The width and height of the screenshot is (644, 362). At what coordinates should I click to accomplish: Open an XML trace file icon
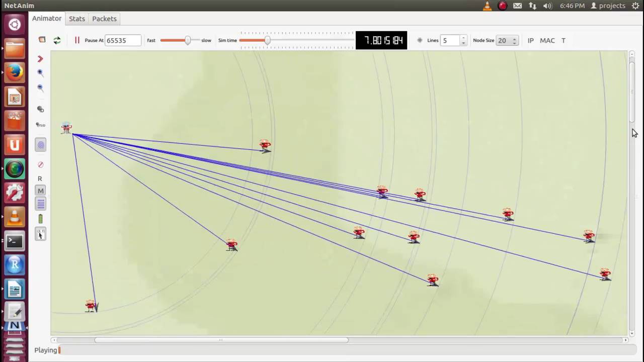(x=42, y=40)
